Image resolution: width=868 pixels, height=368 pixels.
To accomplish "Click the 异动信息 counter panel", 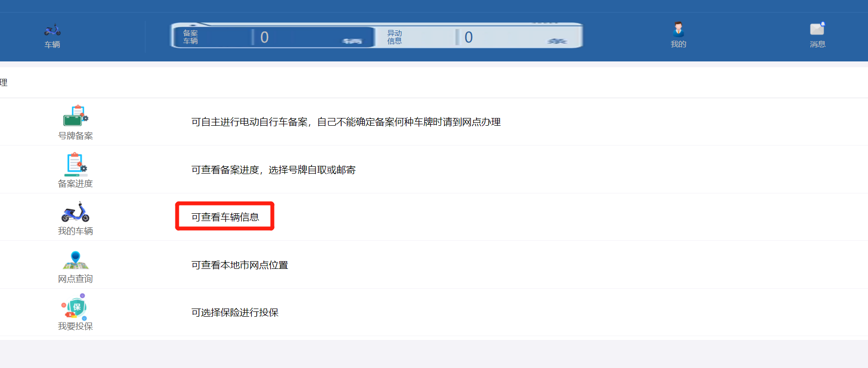I will (x=478, y=37).
